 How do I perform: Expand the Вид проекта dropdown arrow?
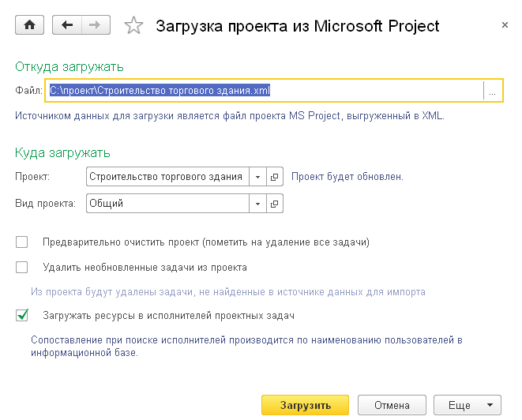pos(258,204)
